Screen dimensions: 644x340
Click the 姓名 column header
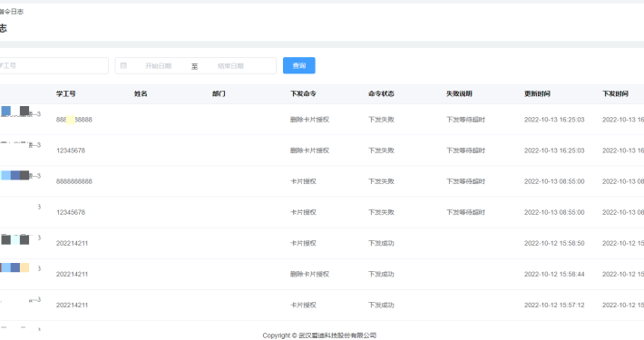pos(141,93)
